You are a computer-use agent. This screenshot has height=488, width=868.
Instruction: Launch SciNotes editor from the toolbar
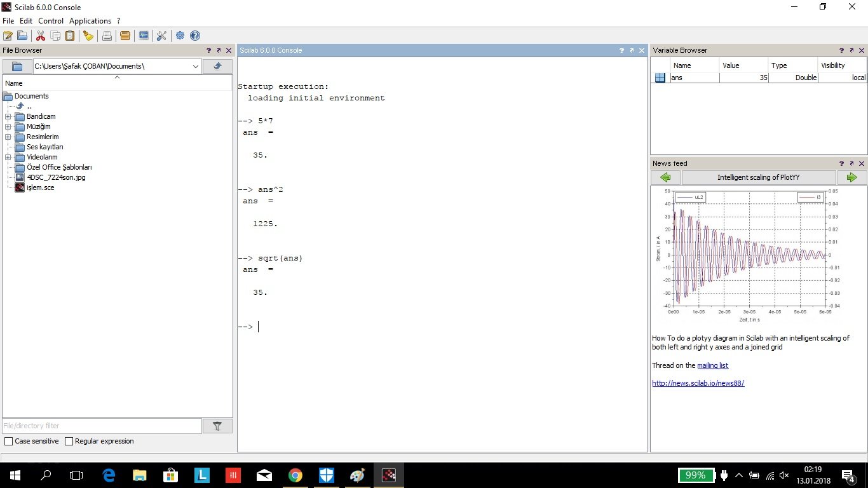pyautogui.click(x=8, y=36)
